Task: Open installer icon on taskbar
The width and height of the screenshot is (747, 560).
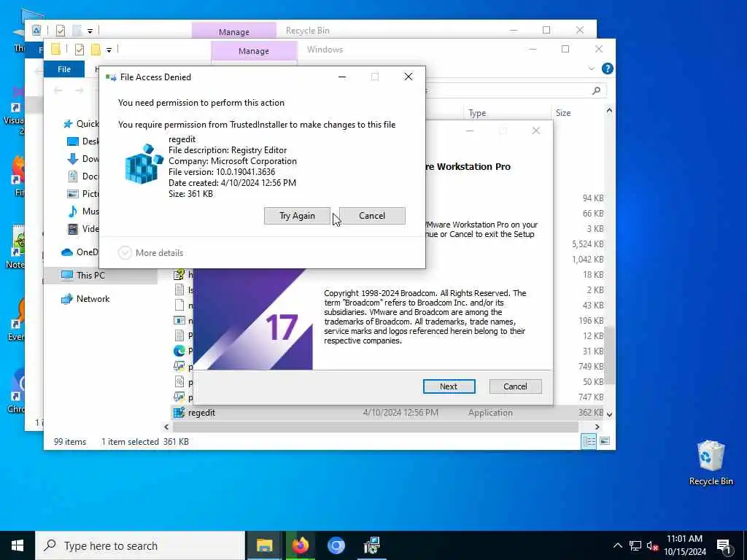Action: [x=371, y=545]
